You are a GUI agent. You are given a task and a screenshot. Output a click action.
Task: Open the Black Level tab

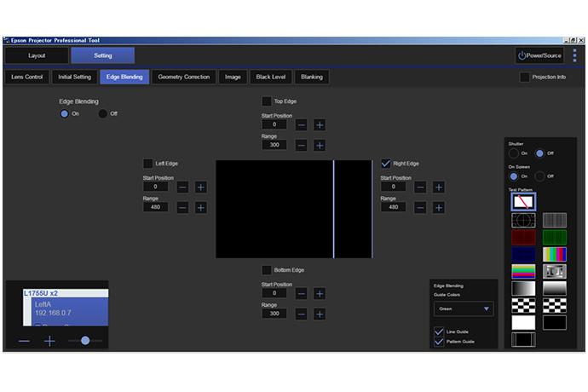272,77
